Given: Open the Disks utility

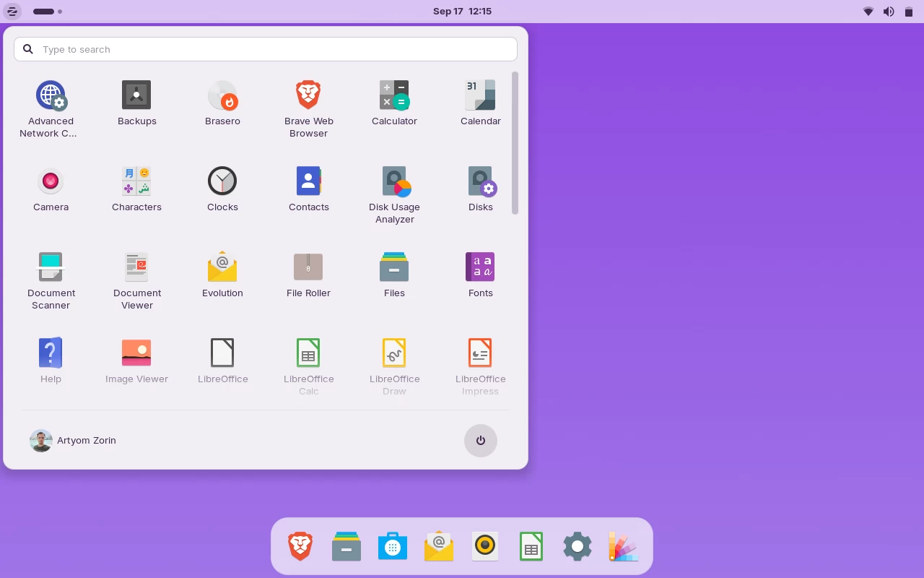Looking at the screenshot, I should tap(480, 188).
